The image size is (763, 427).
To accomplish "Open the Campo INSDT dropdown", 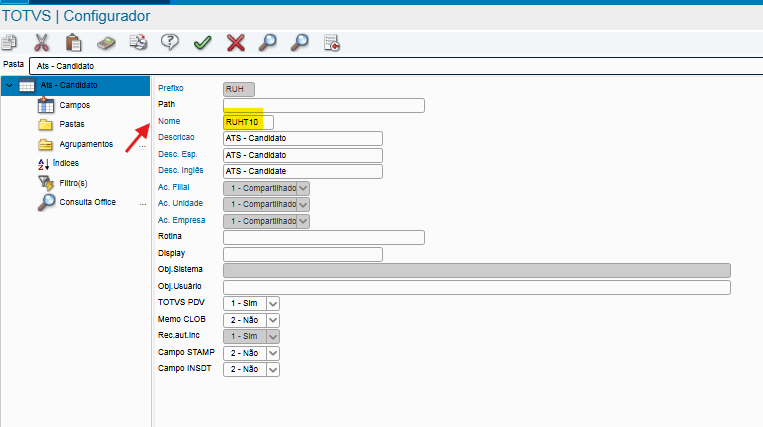I will point(272,370).
